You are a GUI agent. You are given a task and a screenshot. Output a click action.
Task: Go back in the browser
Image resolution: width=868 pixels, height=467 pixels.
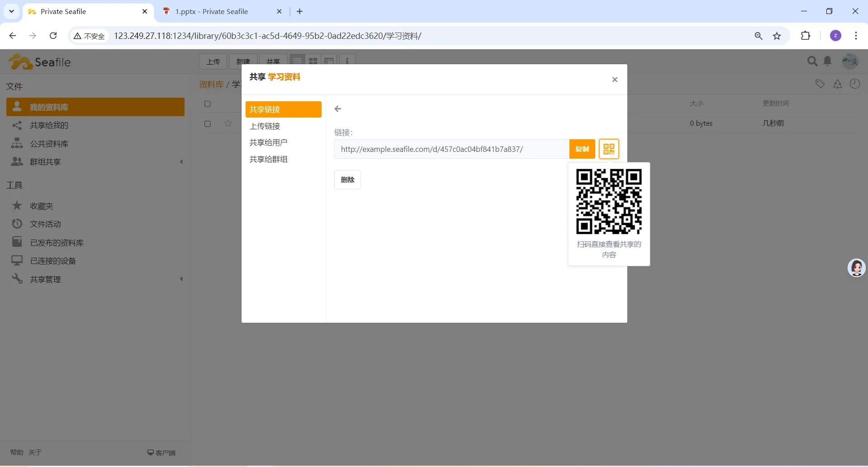(x=13, y=36)
